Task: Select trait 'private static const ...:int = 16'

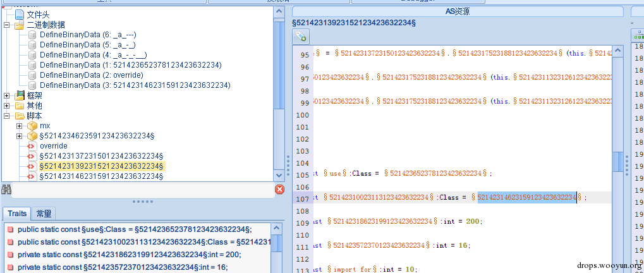Action: [122, 268]
